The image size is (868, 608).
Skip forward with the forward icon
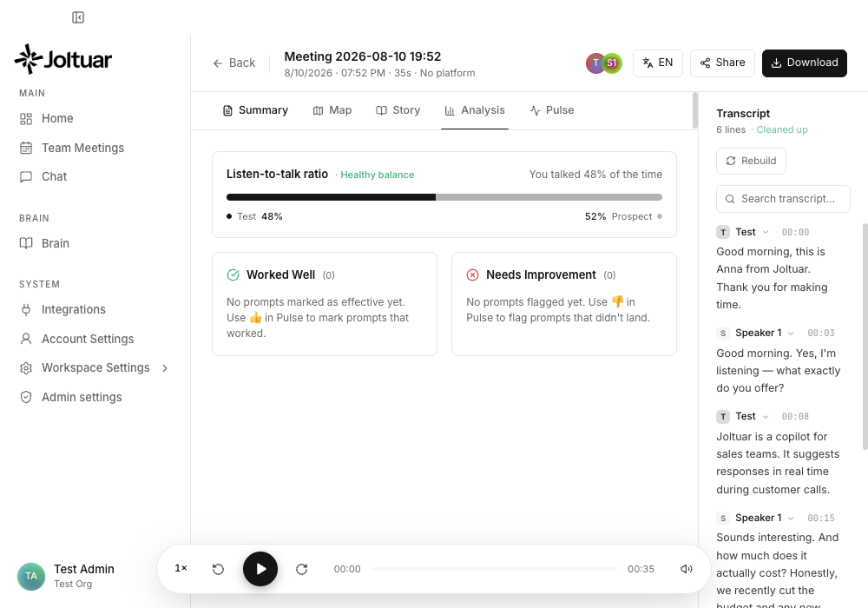coord(302,569)
